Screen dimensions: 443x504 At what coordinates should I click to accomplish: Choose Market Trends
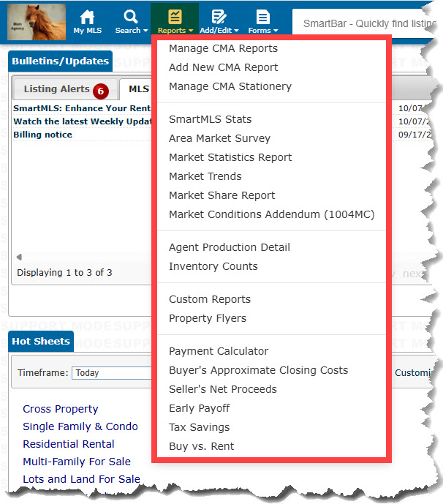pyautogui.click(x=205, y=176)
